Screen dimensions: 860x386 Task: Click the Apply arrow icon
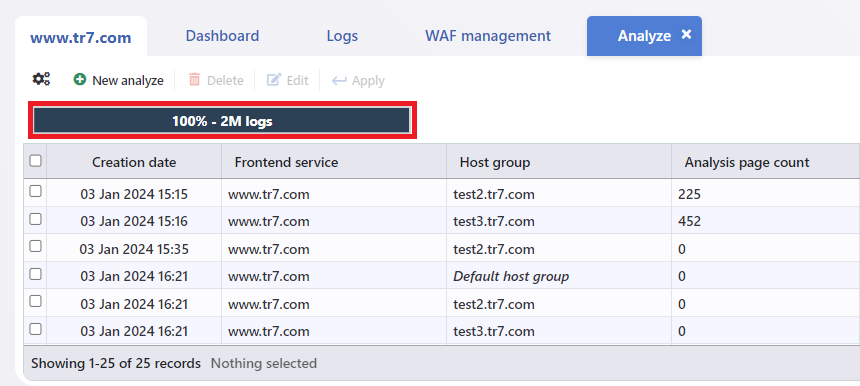(x=339, y=81)
